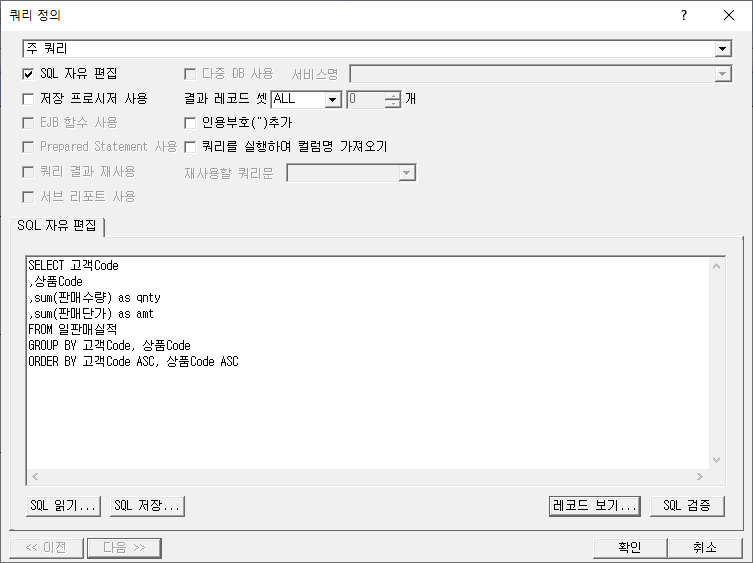Select the SQL 자유 편집 tab

tap(57, 225)
